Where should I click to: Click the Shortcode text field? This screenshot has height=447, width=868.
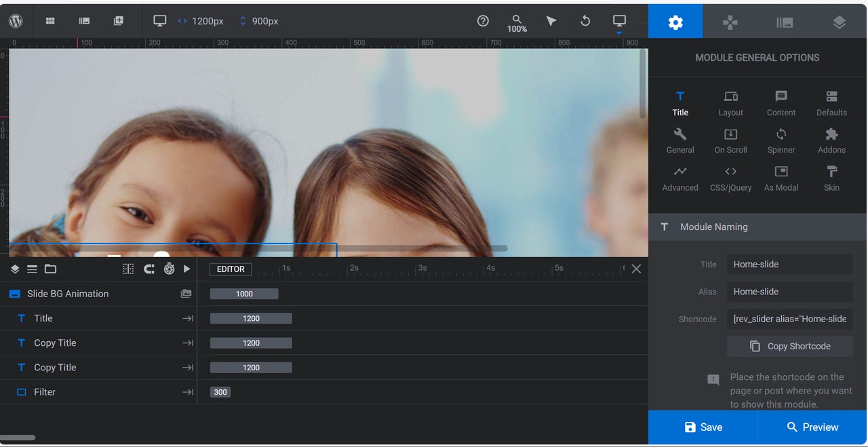(x=789, y=319)
